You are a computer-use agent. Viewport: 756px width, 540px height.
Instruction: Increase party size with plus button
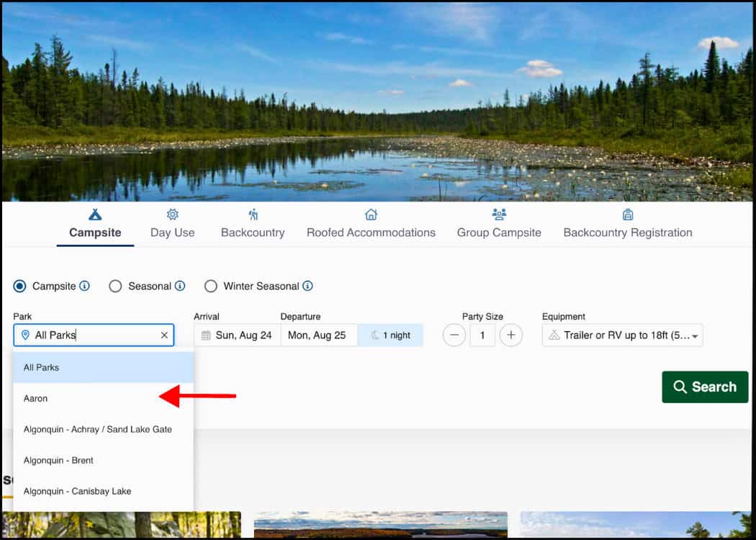[511, 335]
